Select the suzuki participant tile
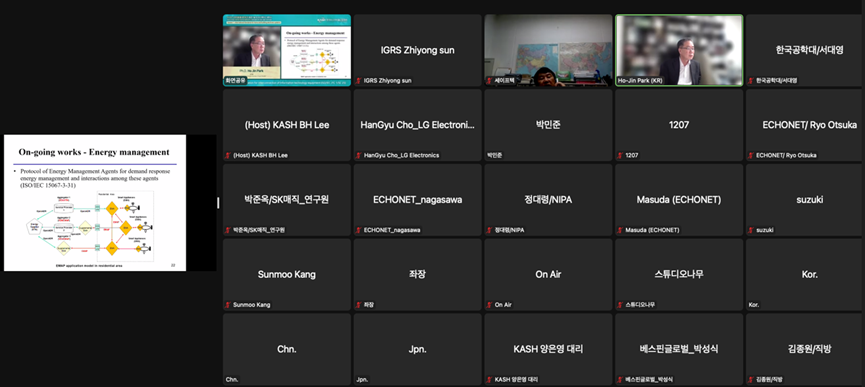This screenshot has width=865, height=387. (x=805, y=200)
